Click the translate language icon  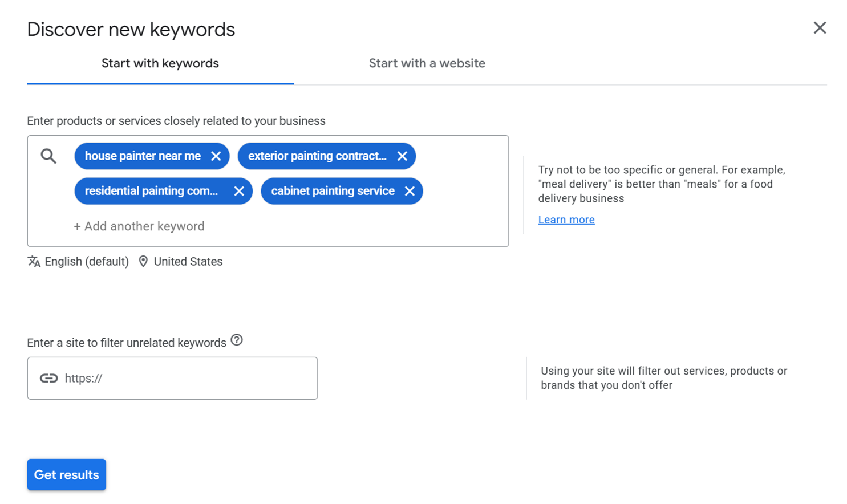click(x=34, y=262)
